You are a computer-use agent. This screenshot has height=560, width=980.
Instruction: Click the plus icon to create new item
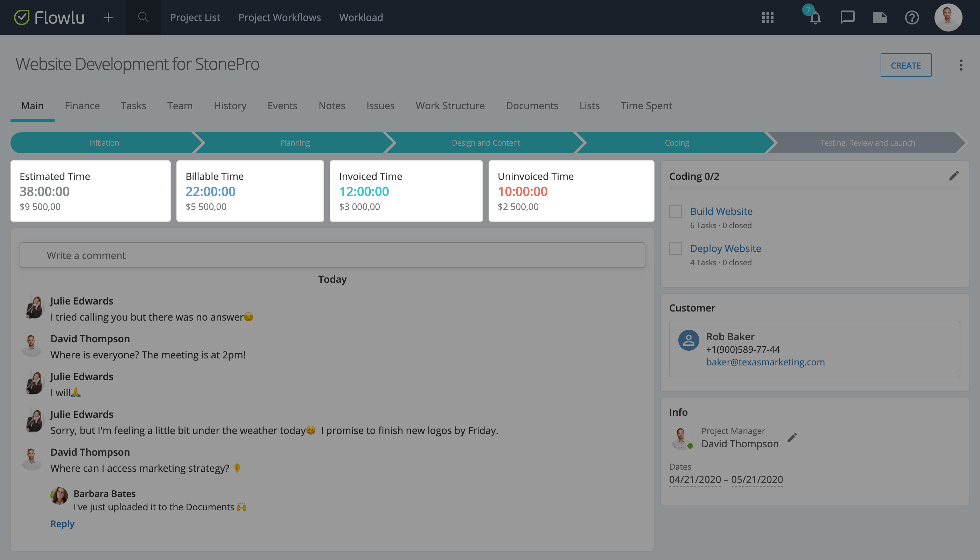pyautogui.click(x=108, y=17)
